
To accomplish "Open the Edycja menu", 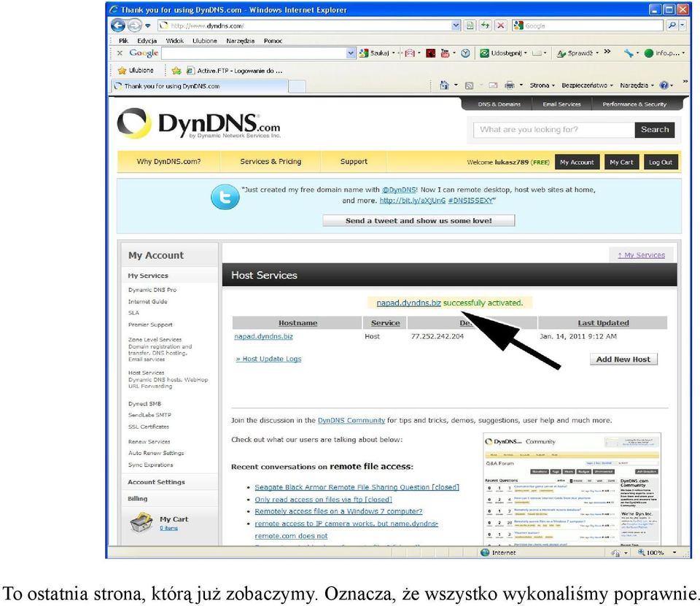I will [147, 41].
